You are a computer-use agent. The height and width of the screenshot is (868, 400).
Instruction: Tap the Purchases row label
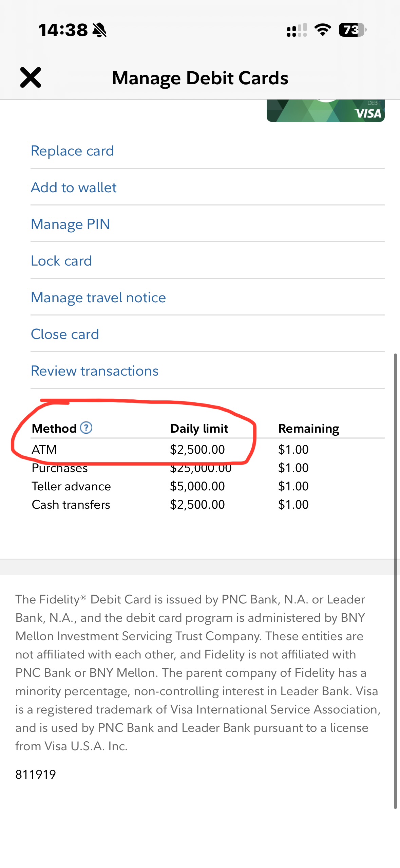[60, 469]
